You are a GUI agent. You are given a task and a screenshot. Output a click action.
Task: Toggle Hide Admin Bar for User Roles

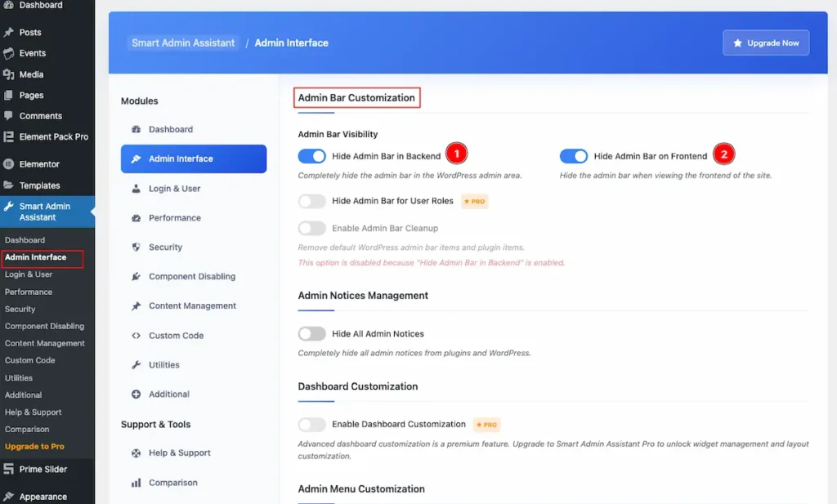point(311,201)
